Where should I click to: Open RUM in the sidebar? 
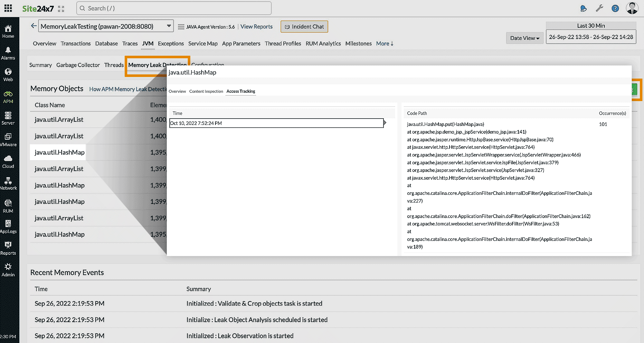[x=8, y=206]
